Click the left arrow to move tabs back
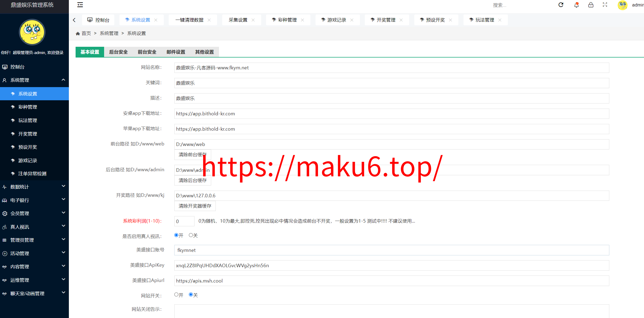Screen dimensions: 644x318 pyautogui.click(x=74, y=20)
